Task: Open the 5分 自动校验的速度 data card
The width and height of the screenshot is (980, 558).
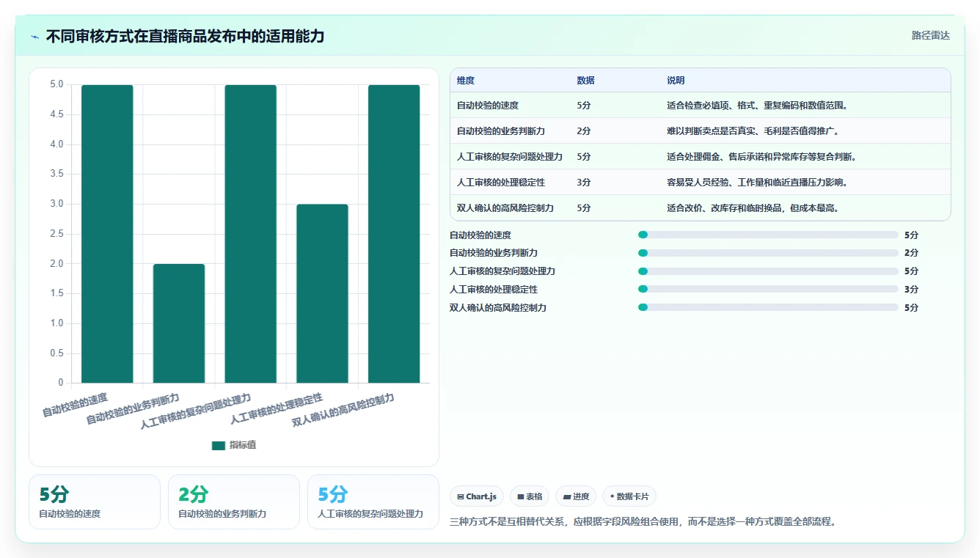Action: point(95,502)
